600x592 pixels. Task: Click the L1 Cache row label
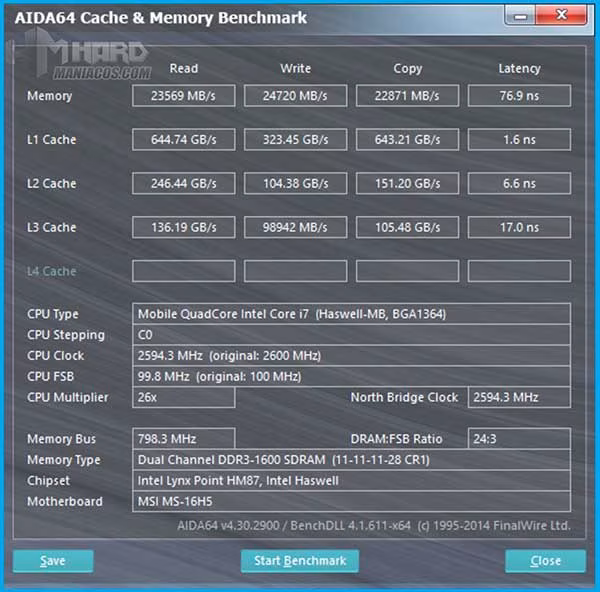pyautogui.click(x=51, y=140)
